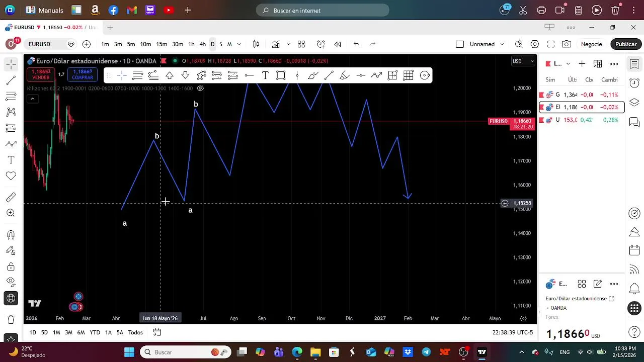
Task: Open watchlist advanced view icon
Action: point(598,64)
